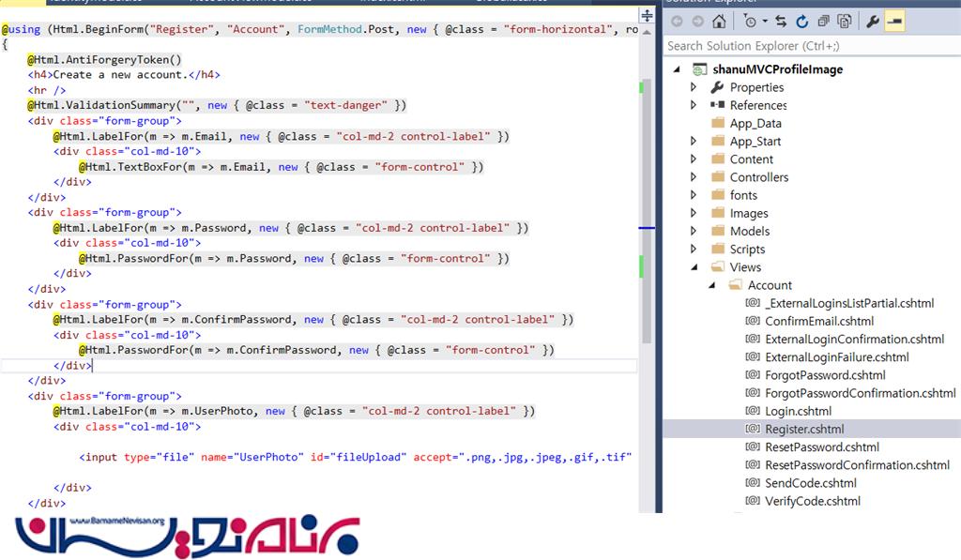Screen dimensions: 961x560
Task: Expand the Scripts folder
Action: [694, 249]
